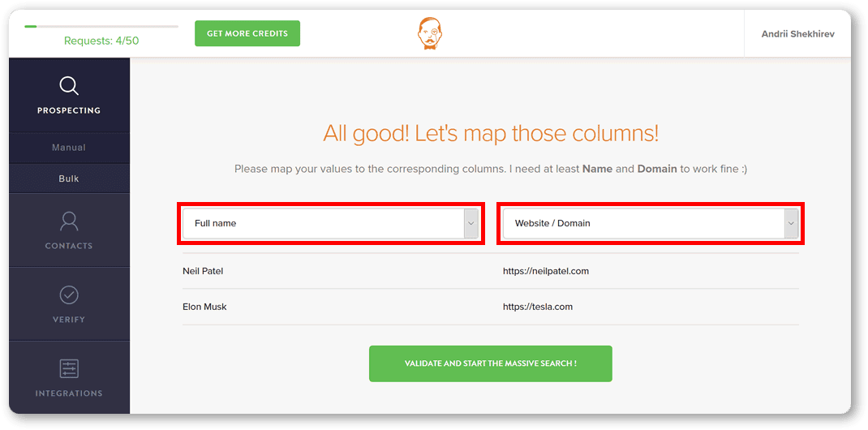Open Contacts via the person icon

(x=69, y=221)
